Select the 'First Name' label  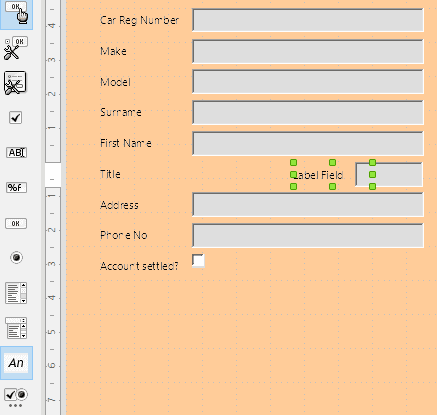coord(126,143)
